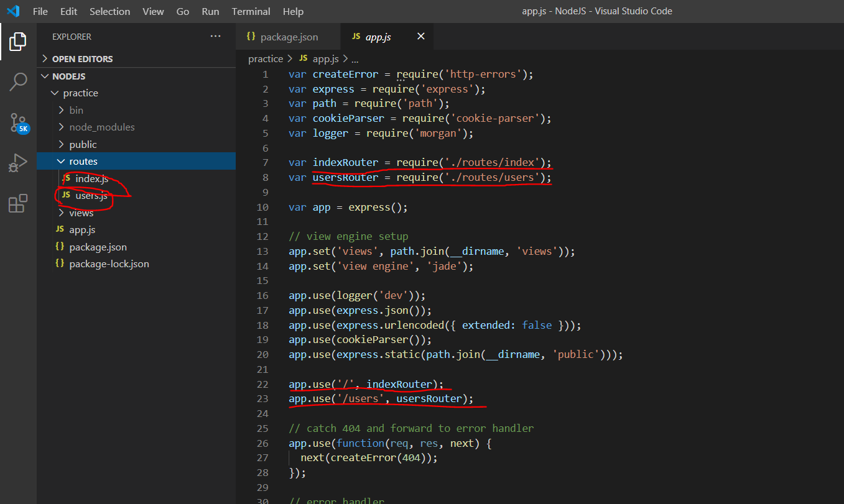
Task: Click braces icon beside package-lock.json
Action: click(60, 263)
